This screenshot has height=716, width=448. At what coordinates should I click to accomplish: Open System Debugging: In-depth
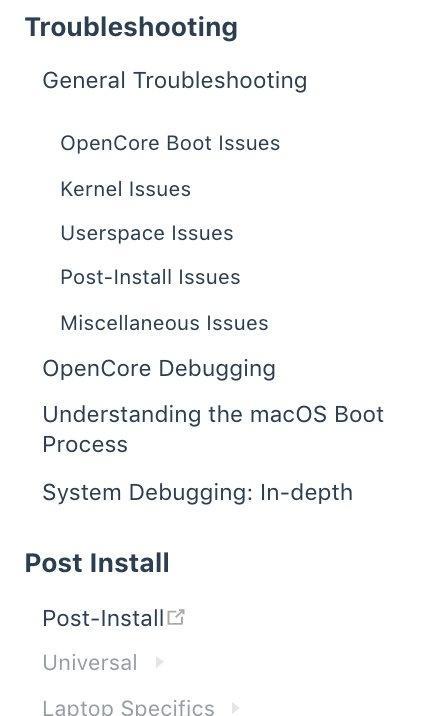[x=197, y=493]
